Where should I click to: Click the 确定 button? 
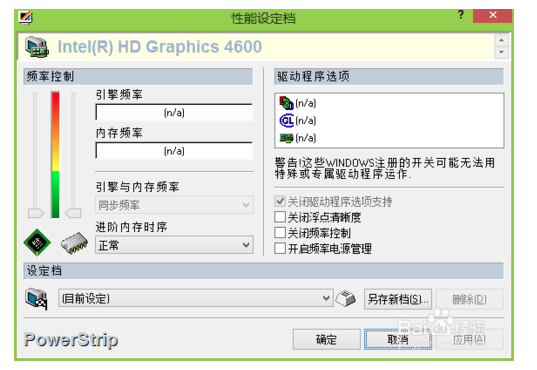click(x=326, y=340)
